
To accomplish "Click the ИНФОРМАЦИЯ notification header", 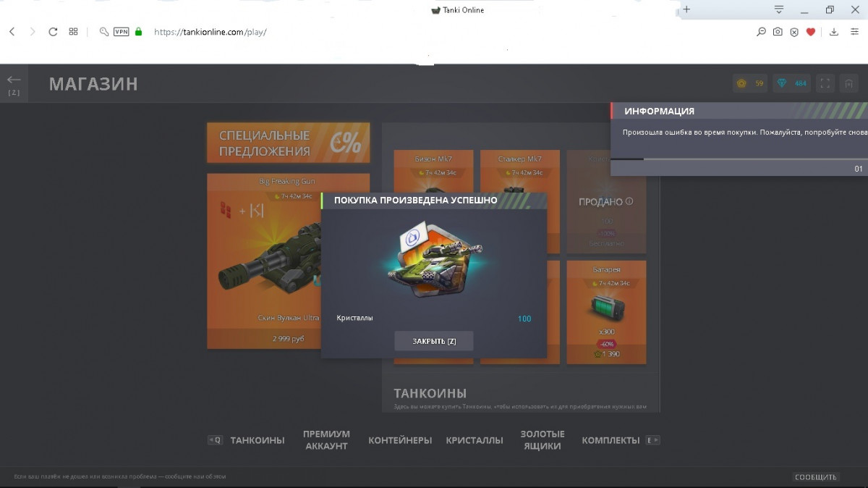I will click(739, 111).
